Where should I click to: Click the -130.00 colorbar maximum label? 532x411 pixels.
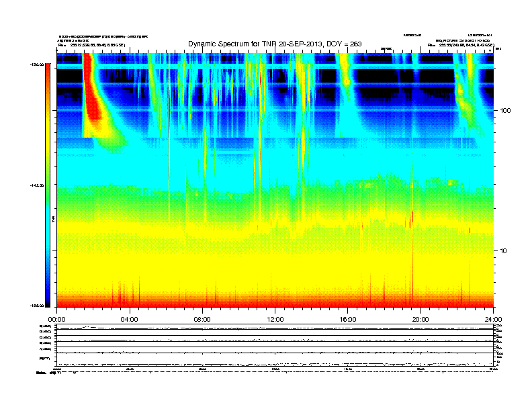click(x=37, y=64)
